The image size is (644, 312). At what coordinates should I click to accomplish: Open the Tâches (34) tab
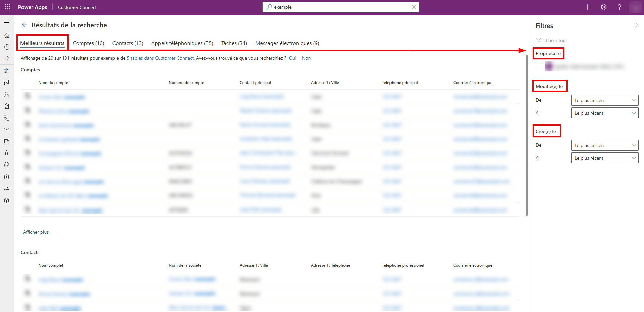click(x=234, y=43)
